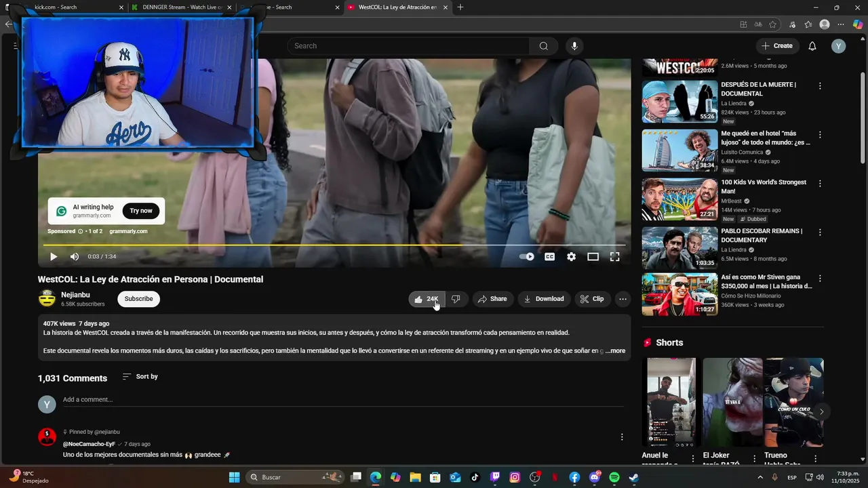Viewport: 868px width, 488px height.
Task: Download the video
Action: [544, 299]
